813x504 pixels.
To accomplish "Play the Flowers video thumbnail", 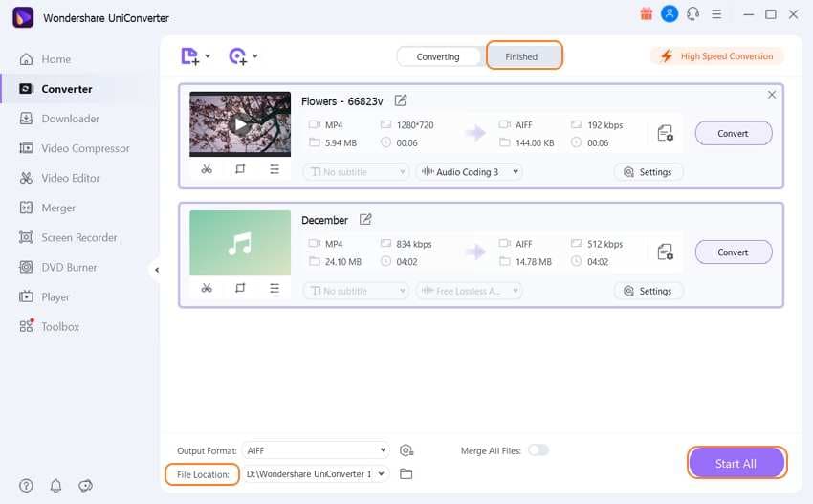I will [x=240, y=124].
